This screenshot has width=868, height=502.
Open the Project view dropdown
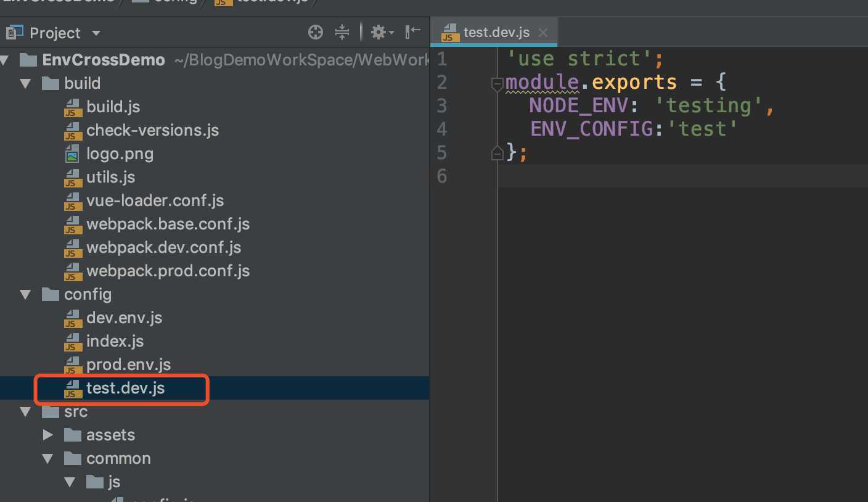tap(96, 33)
